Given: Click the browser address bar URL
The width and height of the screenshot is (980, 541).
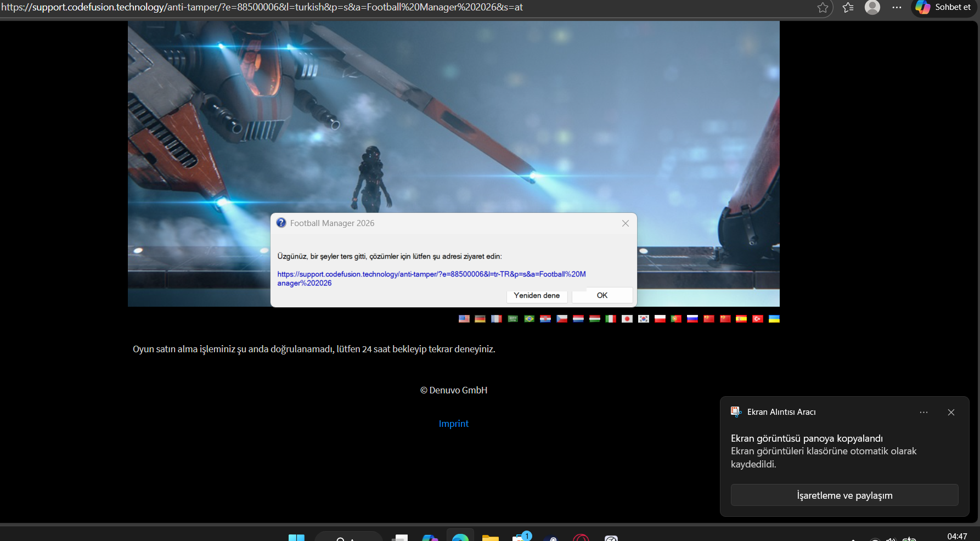Looking at the screenshot, I should click(x=262, y=7).
